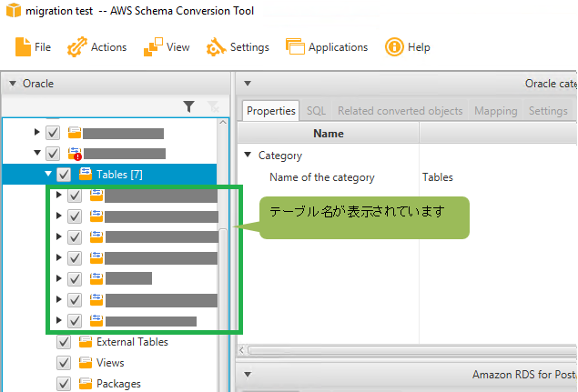Uncheck the Tables [7] checkbox
The image size is (578, 392).
[x=64, y=175]
